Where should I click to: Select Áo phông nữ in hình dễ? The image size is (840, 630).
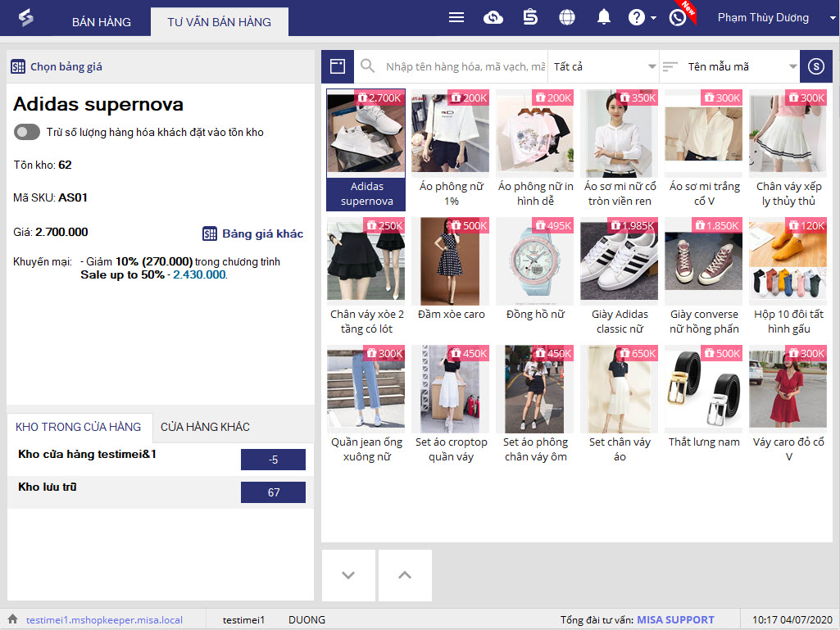click(x=535, y=149)
